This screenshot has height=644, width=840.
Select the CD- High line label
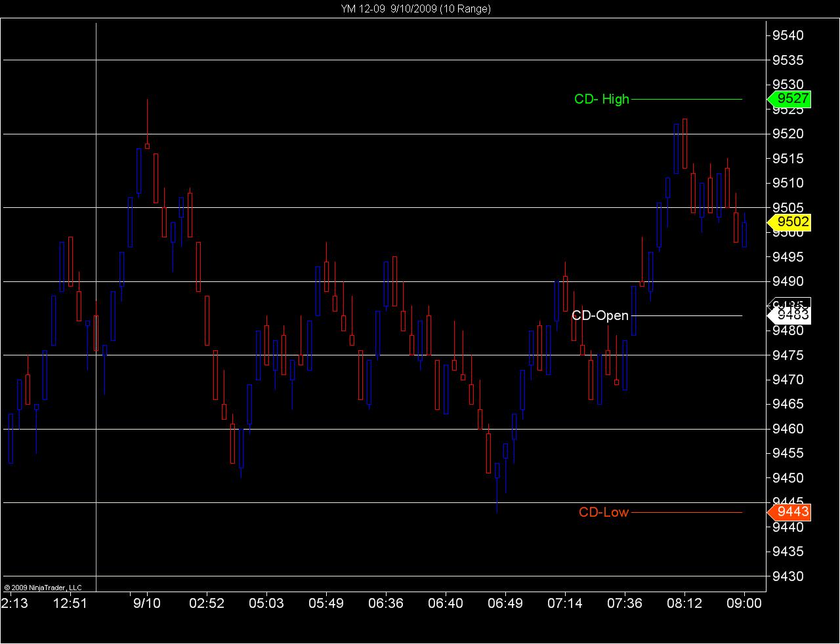[602, 99]
